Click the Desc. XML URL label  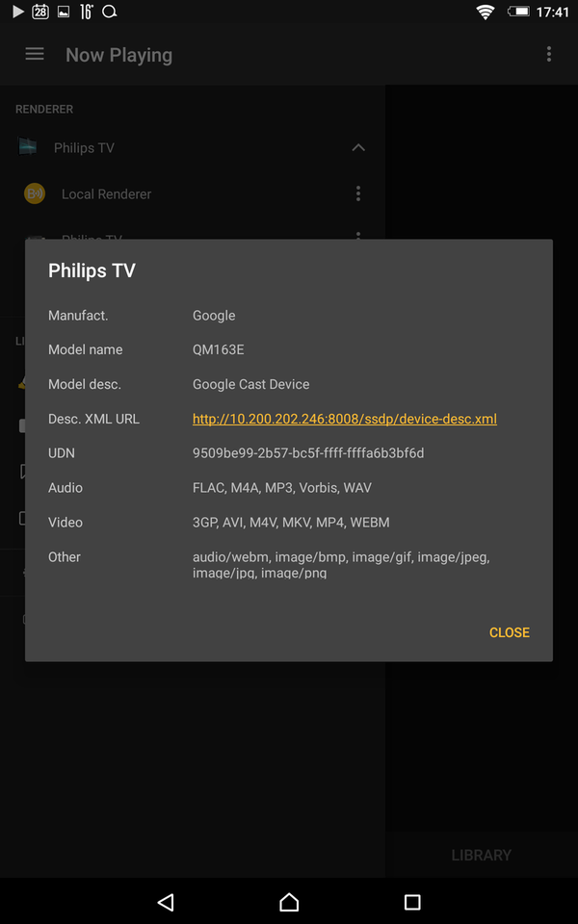93,419
